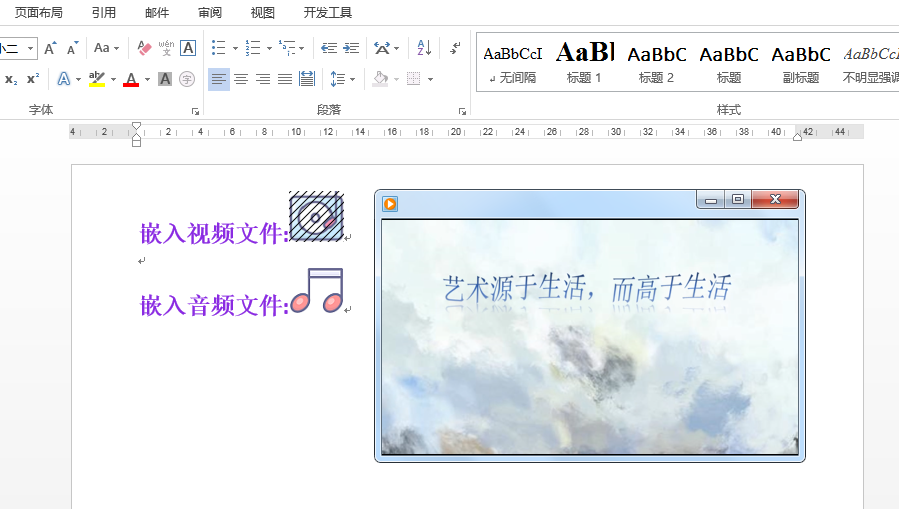Select center alignment

point(241,79)
